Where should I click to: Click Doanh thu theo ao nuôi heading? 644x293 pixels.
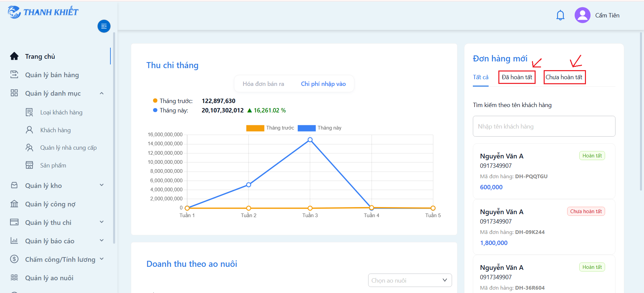[192, 264]
